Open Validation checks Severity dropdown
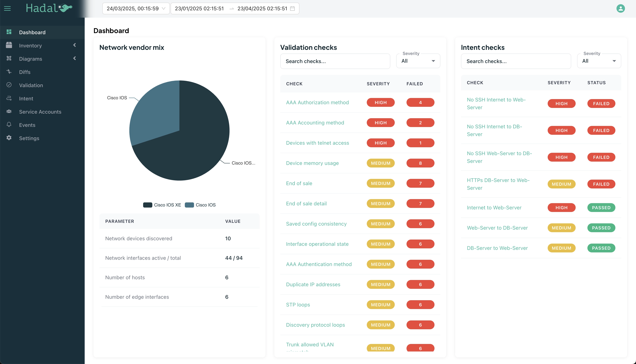This screenshot has height=364, width=636. tap(418, 61)
